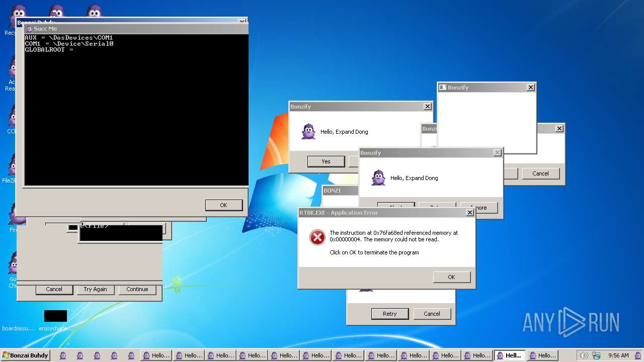Click 'Hello, Expand Dong' text in the Yes dialog

(344, 132)
